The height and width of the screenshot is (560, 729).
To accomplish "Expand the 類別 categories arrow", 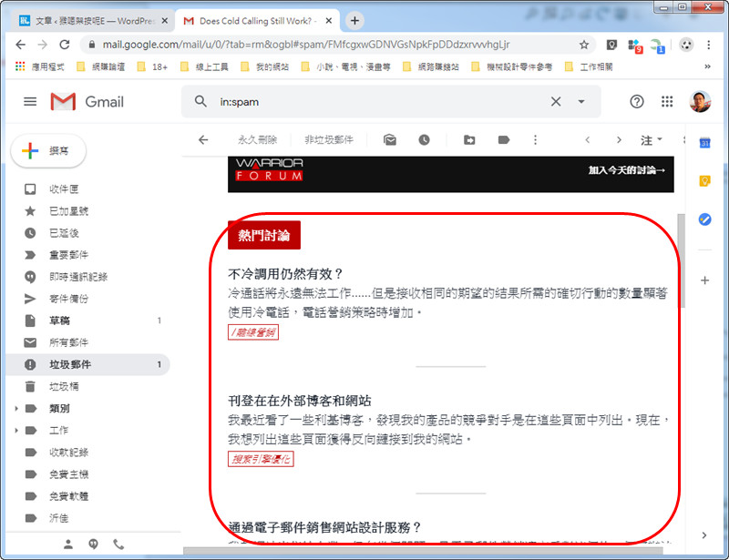I will (16, 409).
